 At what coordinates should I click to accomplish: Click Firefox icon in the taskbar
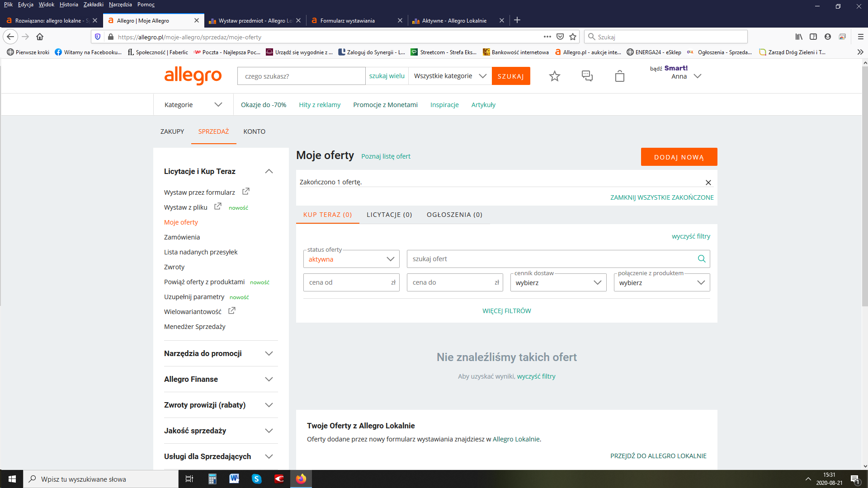coord(301,479)
